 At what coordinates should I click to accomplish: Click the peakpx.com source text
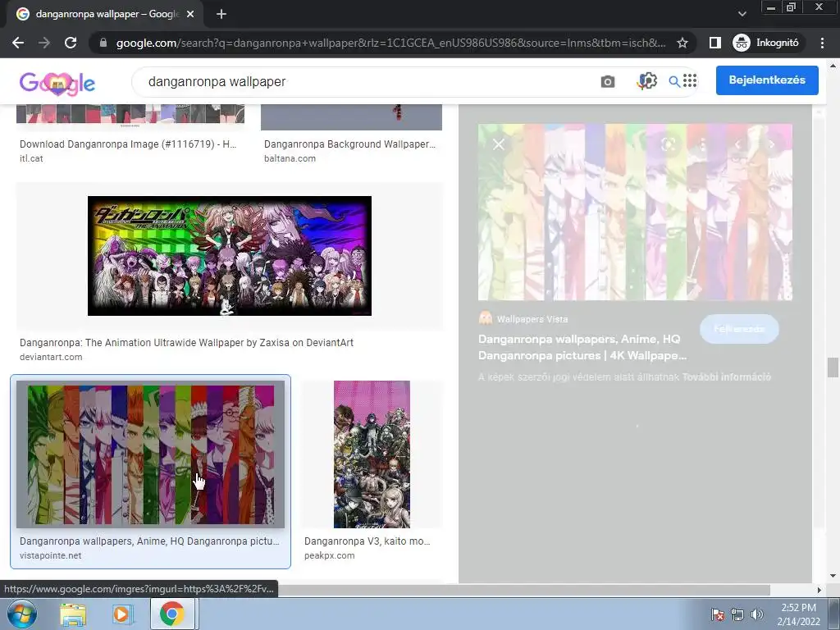[x=330, y=555]
